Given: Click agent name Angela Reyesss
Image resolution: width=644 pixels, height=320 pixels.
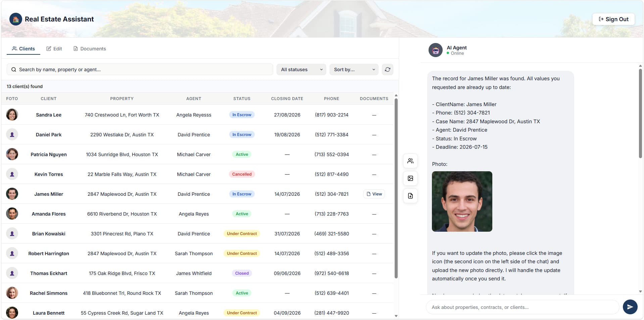Looking at the screenshot, I should pos(194,115).
